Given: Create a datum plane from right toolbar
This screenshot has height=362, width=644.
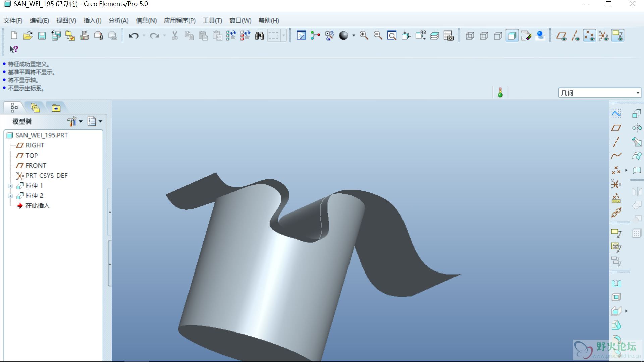Looking at the screenshot, I should point(616,128).
